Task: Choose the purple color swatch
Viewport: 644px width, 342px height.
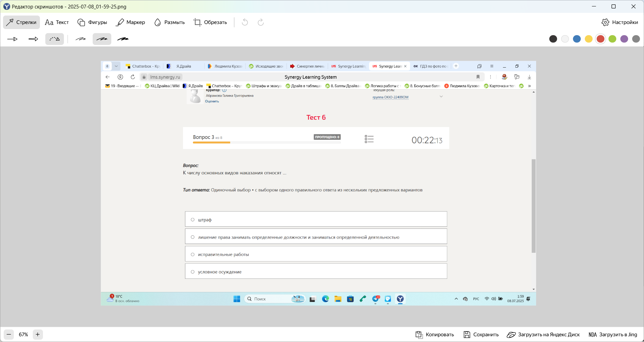Action: 624,39
